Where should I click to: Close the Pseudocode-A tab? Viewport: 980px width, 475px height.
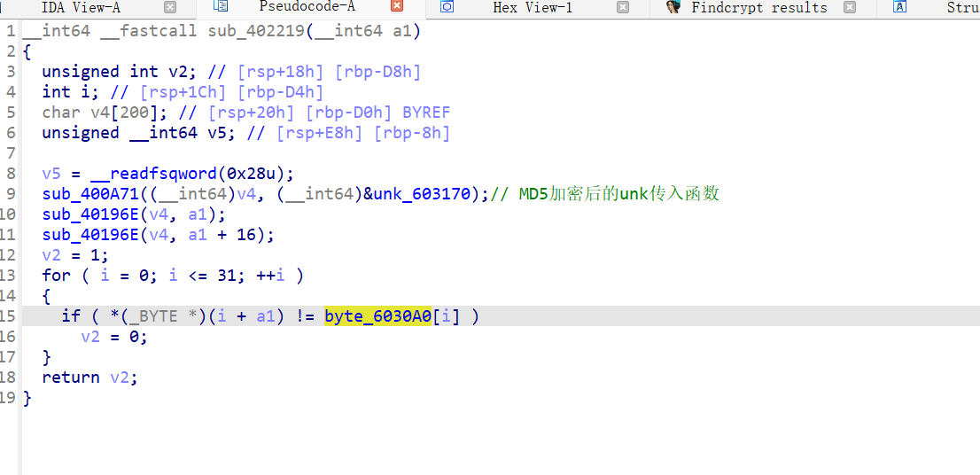397,7
